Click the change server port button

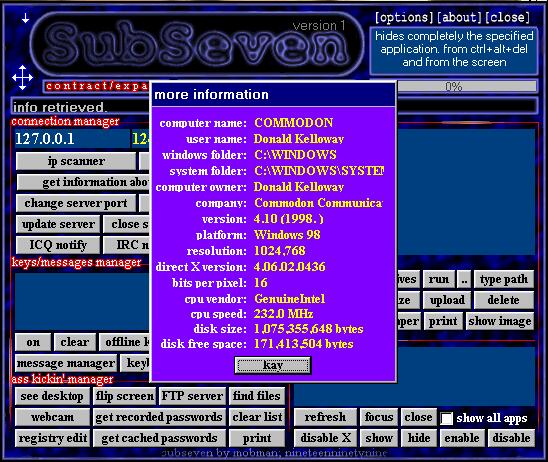pos(76,203)
